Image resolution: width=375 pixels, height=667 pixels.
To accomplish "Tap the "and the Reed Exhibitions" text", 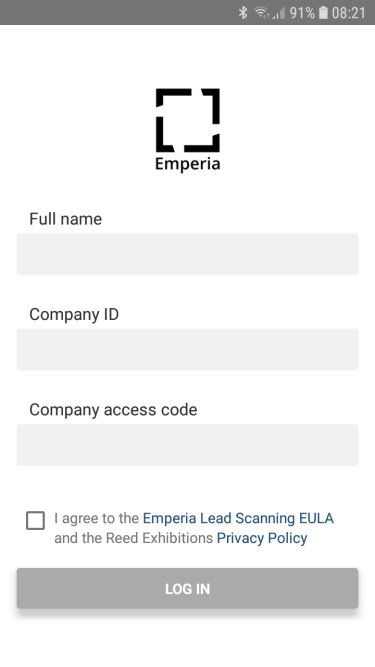I will 134,538.
